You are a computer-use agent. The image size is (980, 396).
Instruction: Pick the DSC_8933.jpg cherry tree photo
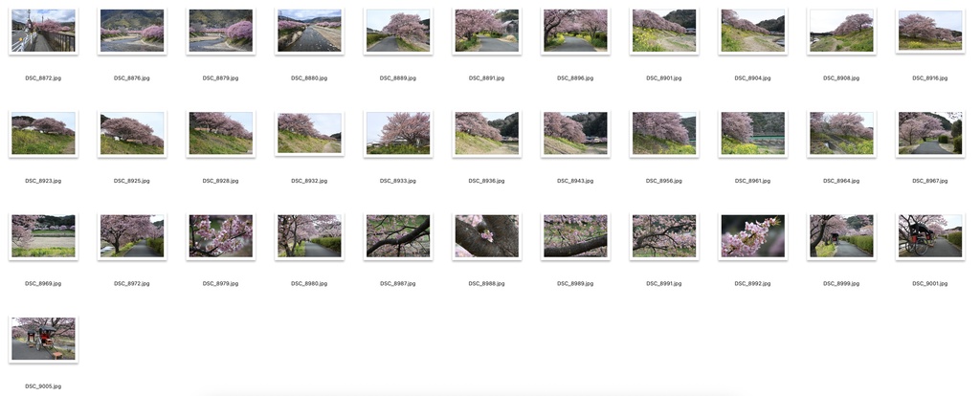[x=398, y=134]
